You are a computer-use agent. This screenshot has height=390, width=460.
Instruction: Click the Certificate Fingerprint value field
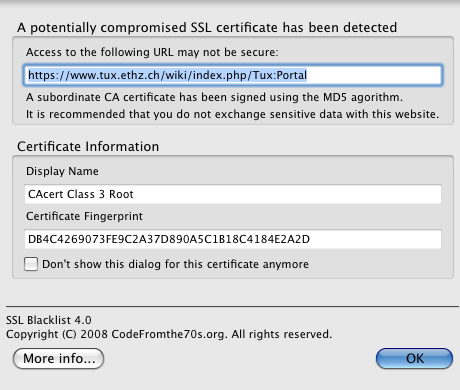pyautogui.click(x=233, y=239)
